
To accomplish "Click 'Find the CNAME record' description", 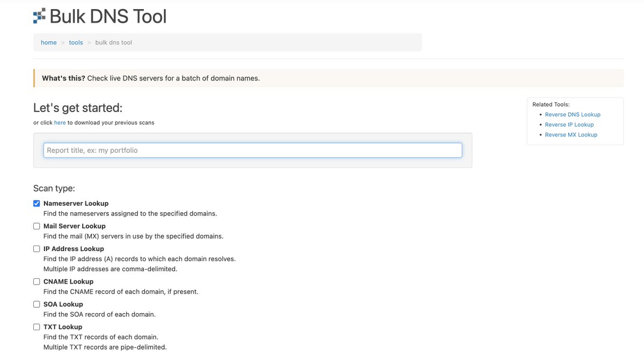I will coord(121,292).
